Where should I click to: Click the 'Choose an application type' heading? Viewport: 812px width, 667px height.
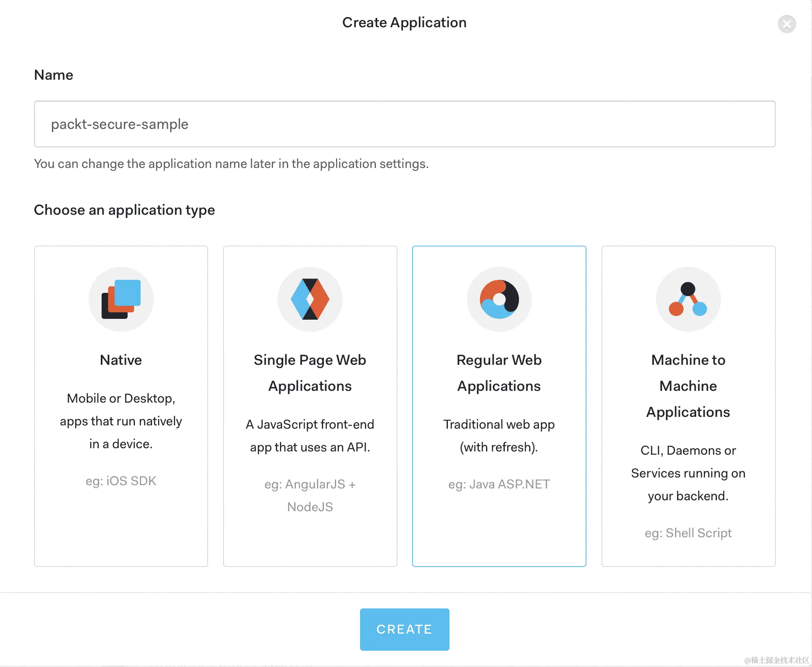tap(124, 210)
